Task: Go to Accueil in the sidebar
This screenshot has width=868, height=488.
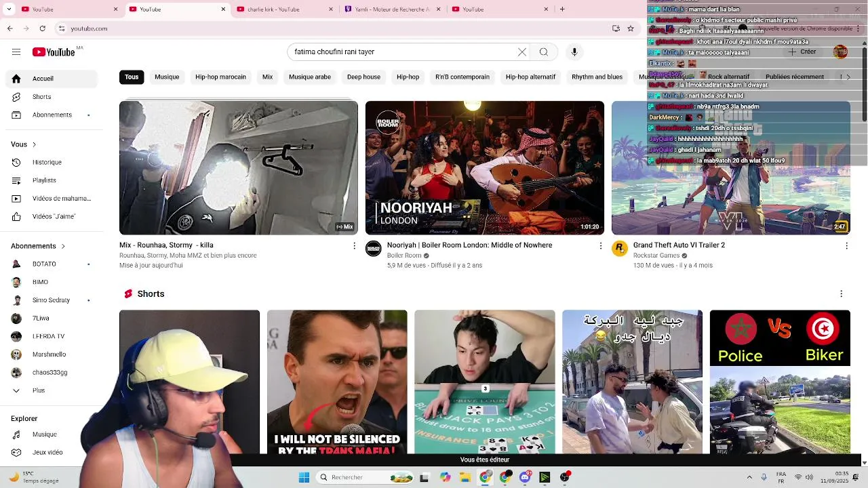Action: pos(54,79)
